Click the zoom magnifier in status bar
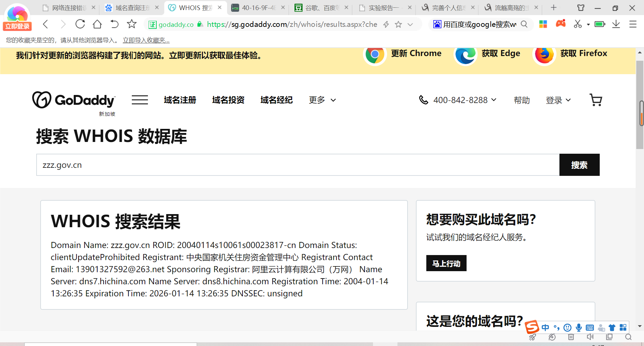The width and height of the screenshot is (644, 346). [x=629, y=337]
